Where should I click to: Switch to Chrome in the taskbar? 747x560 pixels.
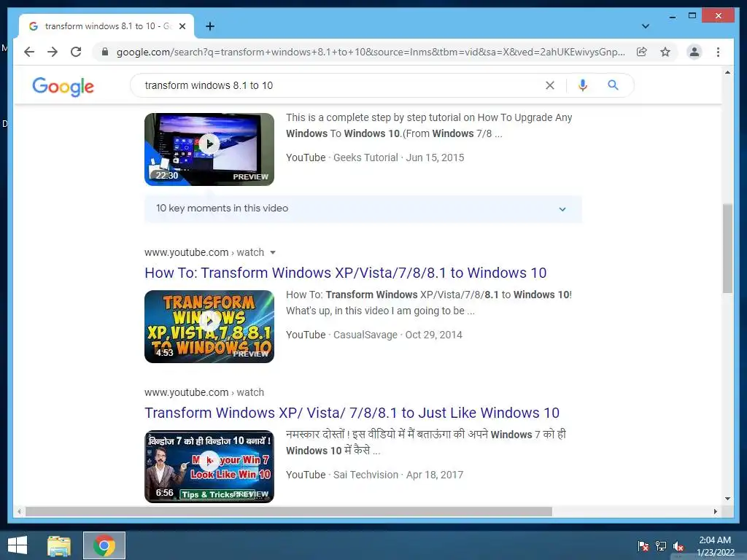click(104, 545)
